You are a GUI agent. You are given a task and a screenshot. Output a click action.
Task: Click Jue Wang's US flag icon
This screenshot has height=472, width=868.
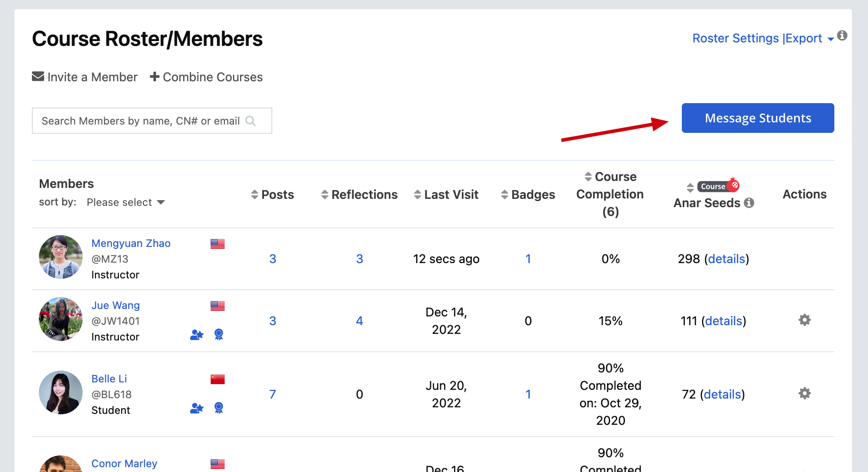pos(218,306)
